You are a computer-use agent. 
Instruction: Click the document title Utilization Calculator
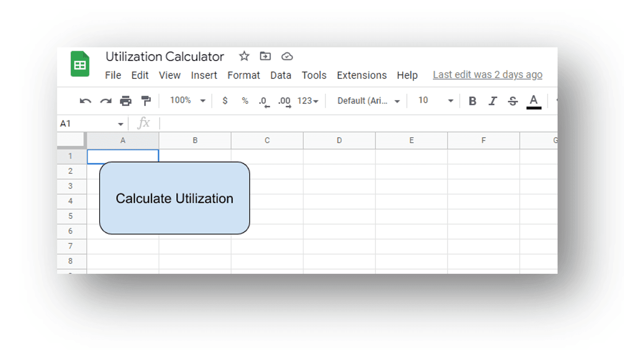[x=165, y=57]
